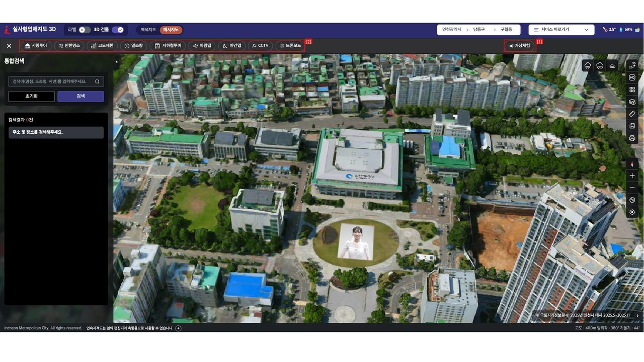Turn off the 3D 건물 toggle
Image resolution: width=644 pixels, height=362 pixels.
click(x=118, y=30)
